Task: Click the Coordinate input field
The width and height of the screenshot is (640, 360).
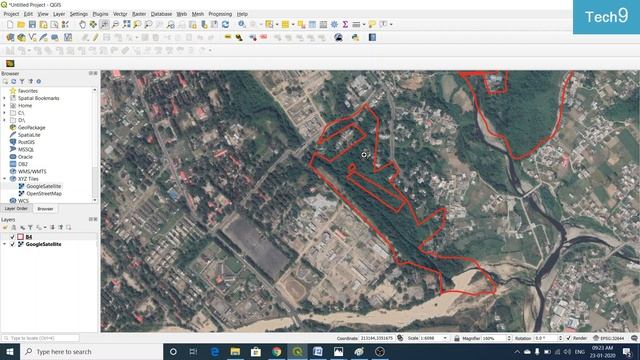Action: point(377,338)
